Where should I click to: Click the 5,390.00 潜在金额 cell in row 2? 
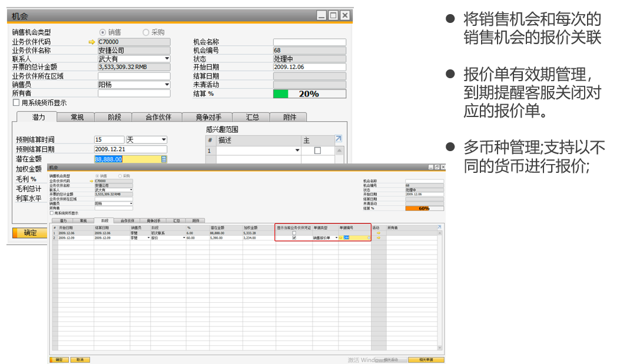tap(226, 238)
